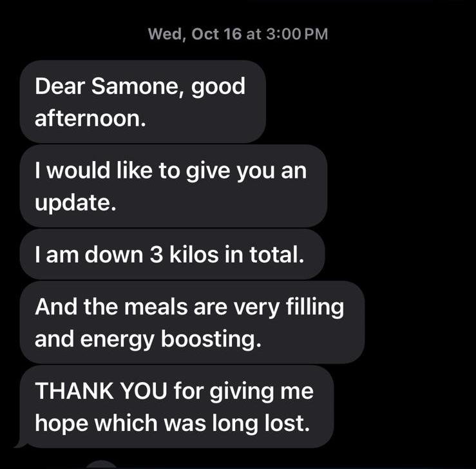
Task: Click the 'Oct 16' date in the timestamp
Action: click(217, 34)
